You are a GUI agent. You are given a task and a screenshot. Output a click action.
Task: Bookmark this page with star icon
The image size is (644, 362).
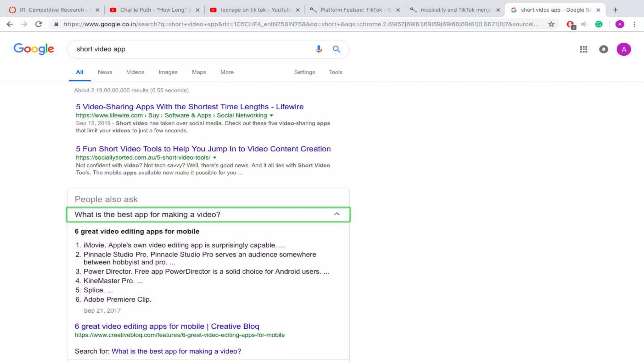point(551,24)
